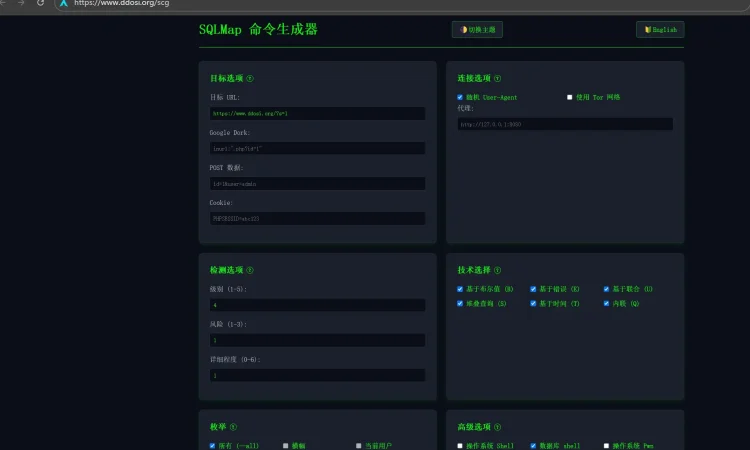Click 切换主题 theme toggle button
This screenshot has height=450, width=750.
coord(477,30)
